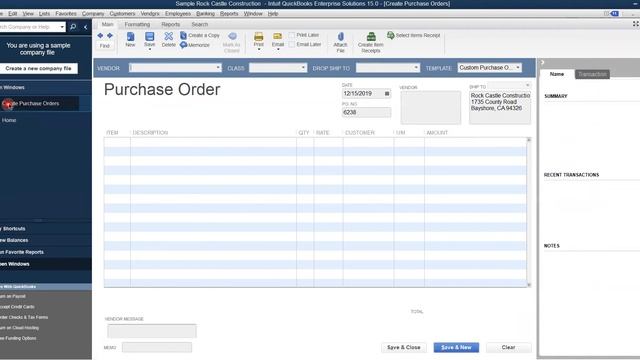
Task: Open the Help menu
Action: (x=273, y=13)
